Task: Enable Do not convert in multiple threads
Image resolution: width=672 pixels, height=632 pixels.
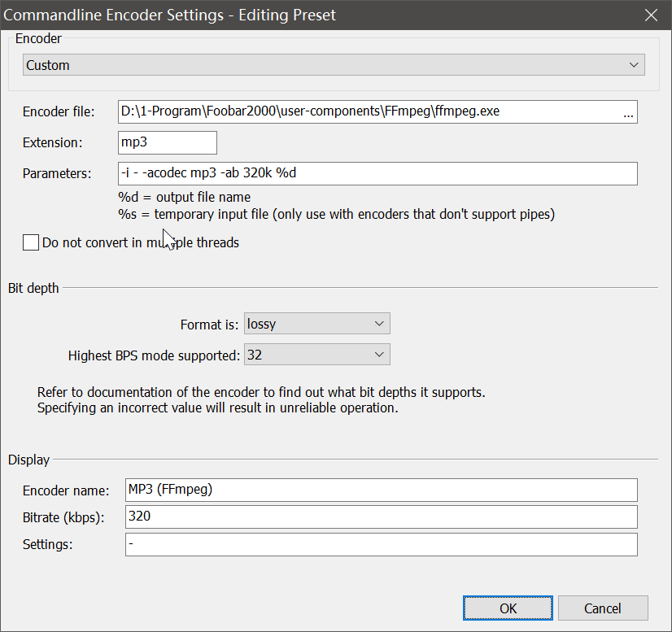Action: [31, 242]
